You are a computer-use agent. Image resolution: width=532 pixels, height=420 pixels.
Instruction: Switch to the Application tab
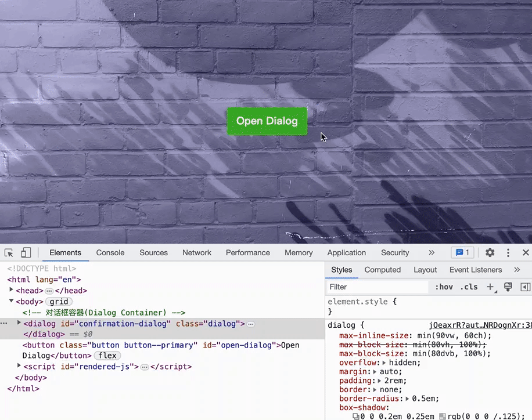click(346, 252)
